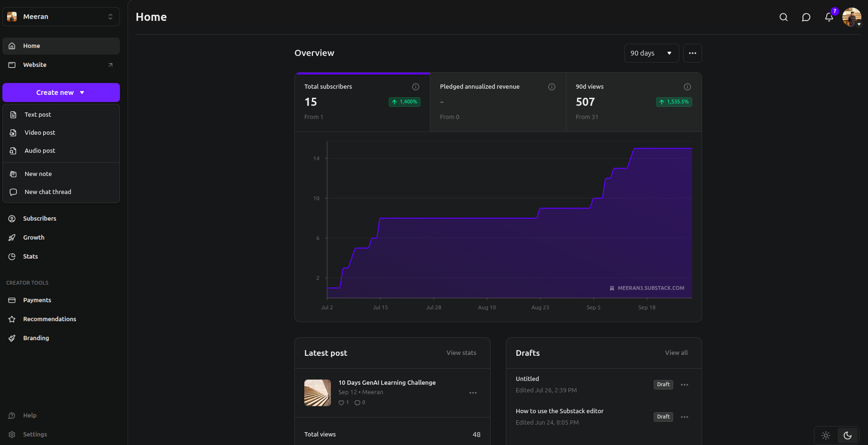This screenshot has height=445, width=868.
Task: Click info icon beside Total subscribers
Action: (416, 87)
